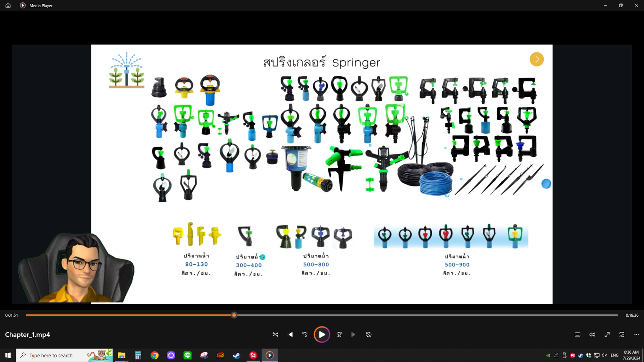Toggle repeat mode

pyautogui.click(x=369, y=334)
